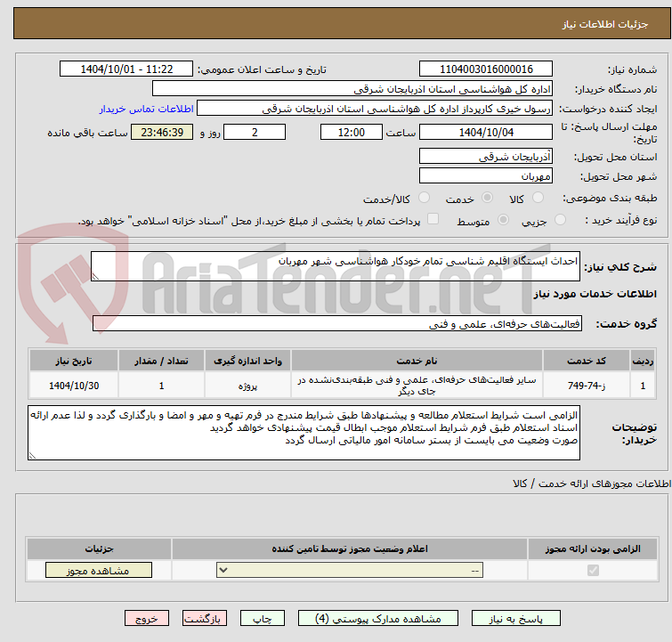
Task: Click the جزئیات اطلاعات نیاز page title
Action: (604, 24)
